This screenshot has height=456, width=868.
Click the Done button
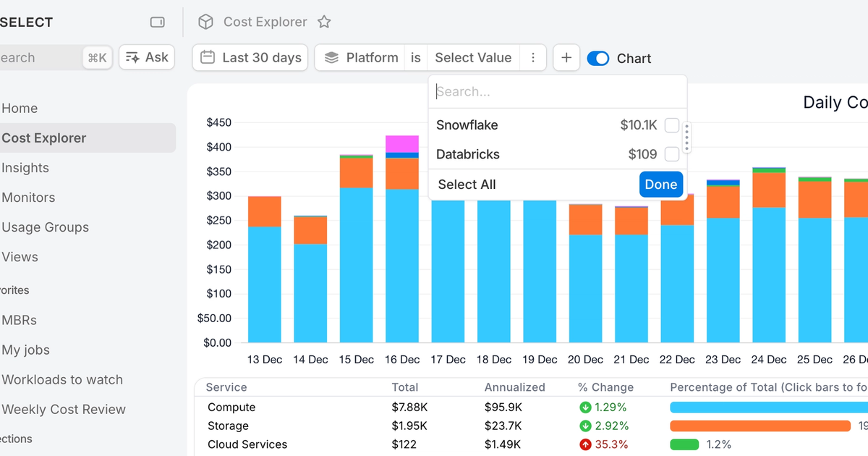tap(660, 184)
